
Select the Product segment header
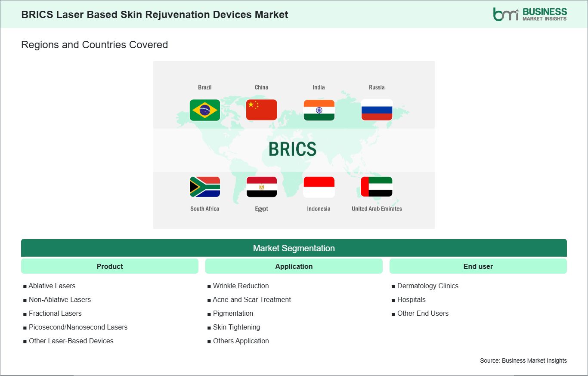coord(110,266)
